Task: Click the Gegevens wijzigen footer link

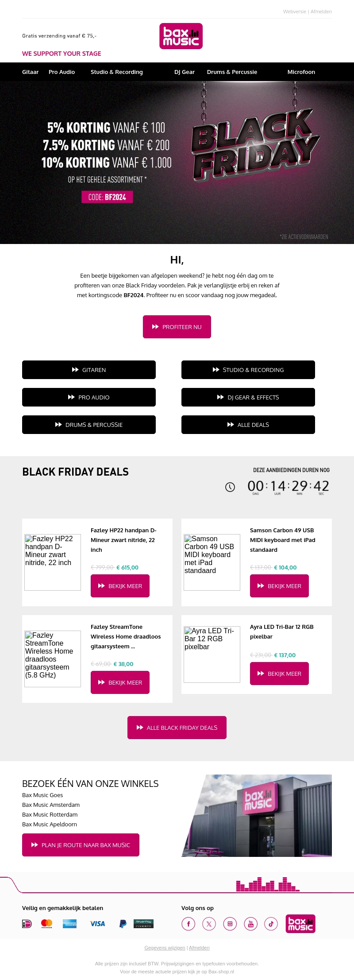Action: coord(165,948)
